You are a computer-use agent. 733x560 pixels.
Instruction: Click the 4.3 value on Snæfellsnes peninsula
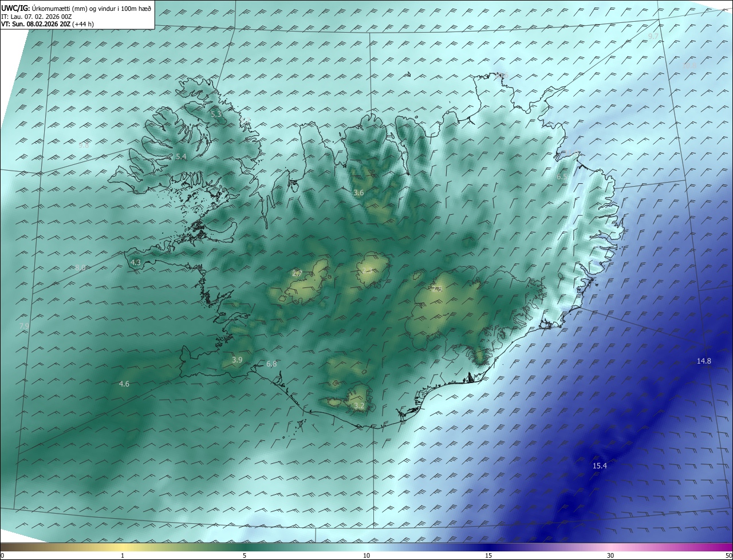136,263
